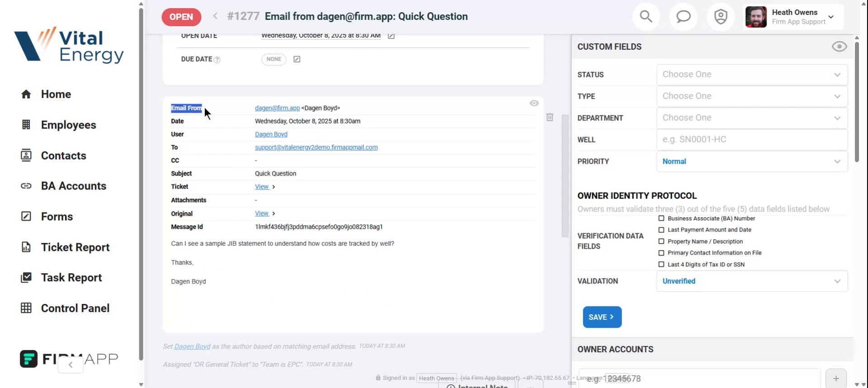Open the chat bubble icon
This screenshot has height=388, width=868.
pyautogui.click(x=683, y=17)
